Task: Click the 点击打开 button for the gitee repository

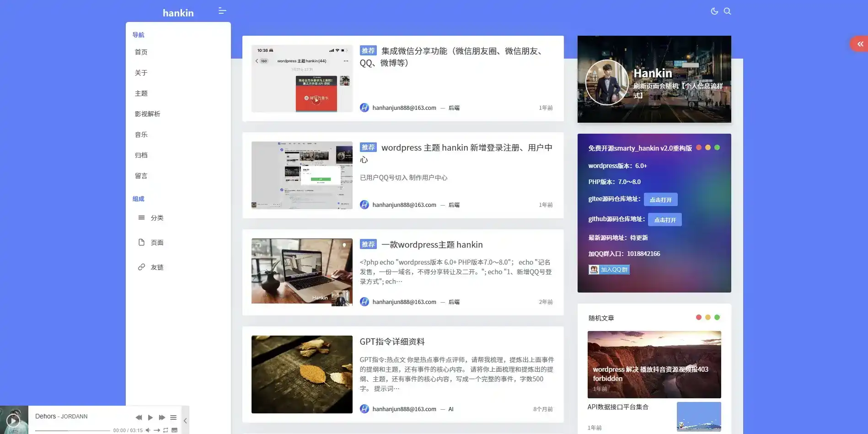Action: (660, 200)
